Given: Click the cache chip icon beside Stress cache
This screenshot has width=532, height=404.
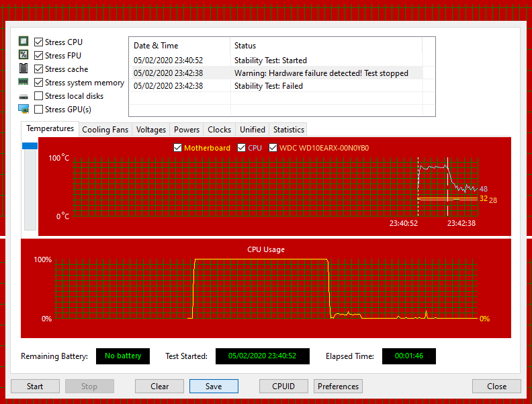Looking at the screenshot, I should coord(24,69).
